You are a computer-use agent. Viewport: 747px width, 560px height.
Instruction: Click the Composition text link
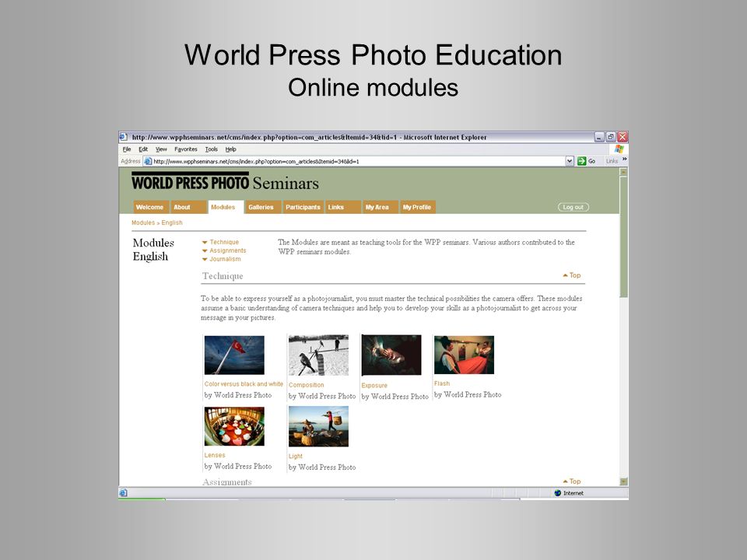click(306, 385)
